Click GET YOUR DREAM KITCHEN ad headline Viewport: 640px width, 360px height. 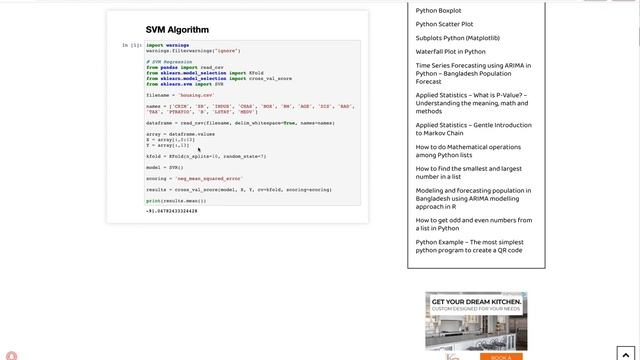coord(476,302)
